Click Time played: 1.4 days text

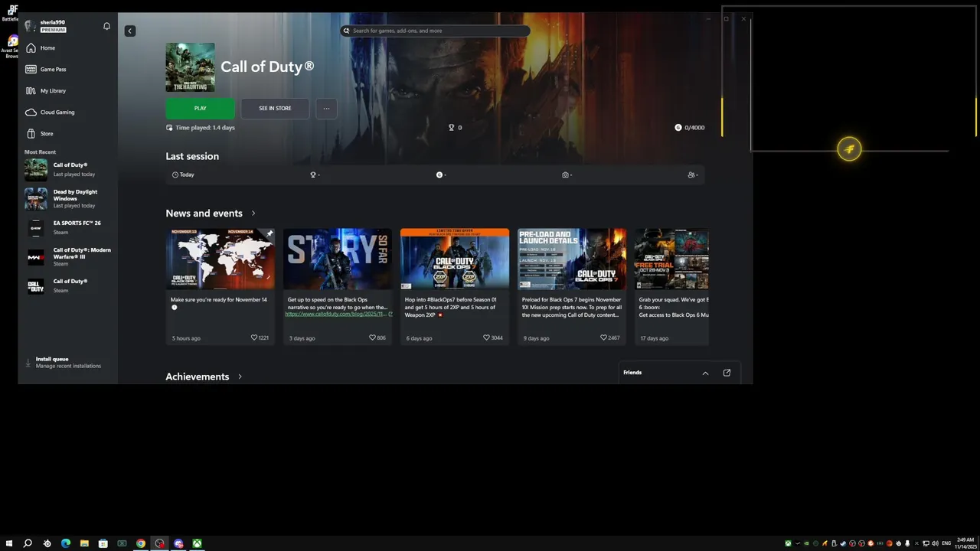[x=205, y=128]
